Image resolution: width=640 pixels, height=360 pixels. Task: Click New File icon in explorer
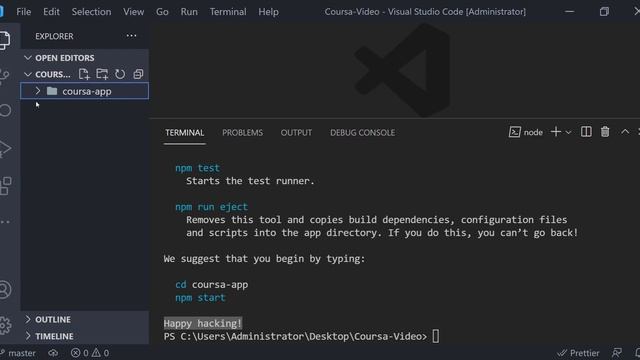[84, 74]
